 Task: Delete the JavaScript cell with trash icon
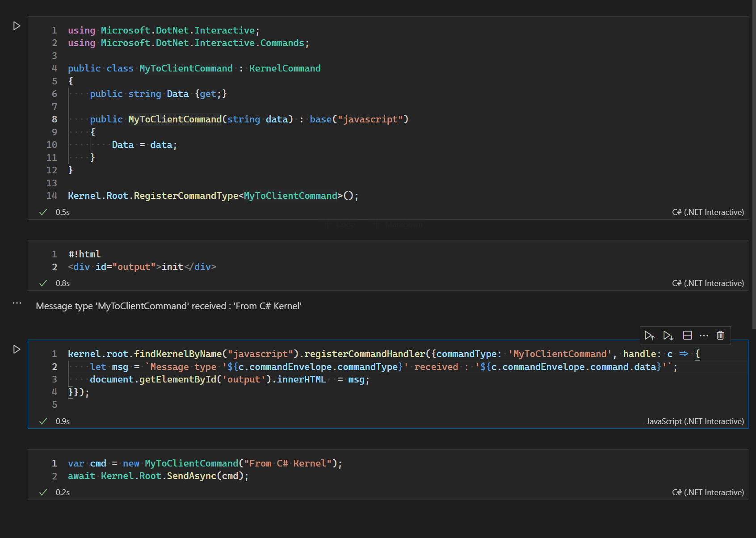720,335
